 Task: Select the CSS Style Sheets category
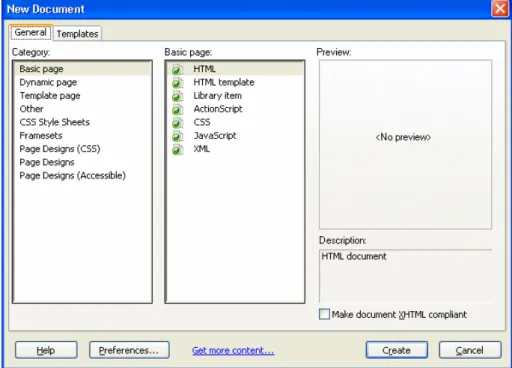[x=82, y=122]
